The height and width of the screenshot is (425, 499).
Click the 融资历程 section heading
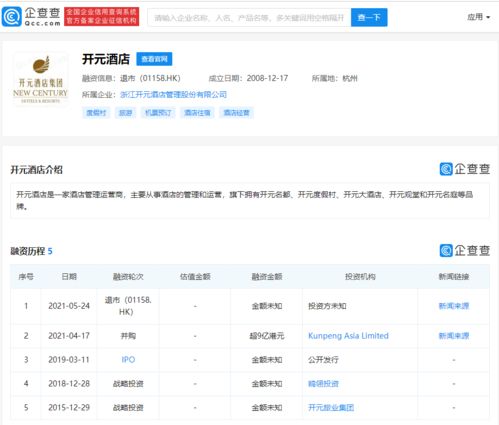click(x=31, y=251)
